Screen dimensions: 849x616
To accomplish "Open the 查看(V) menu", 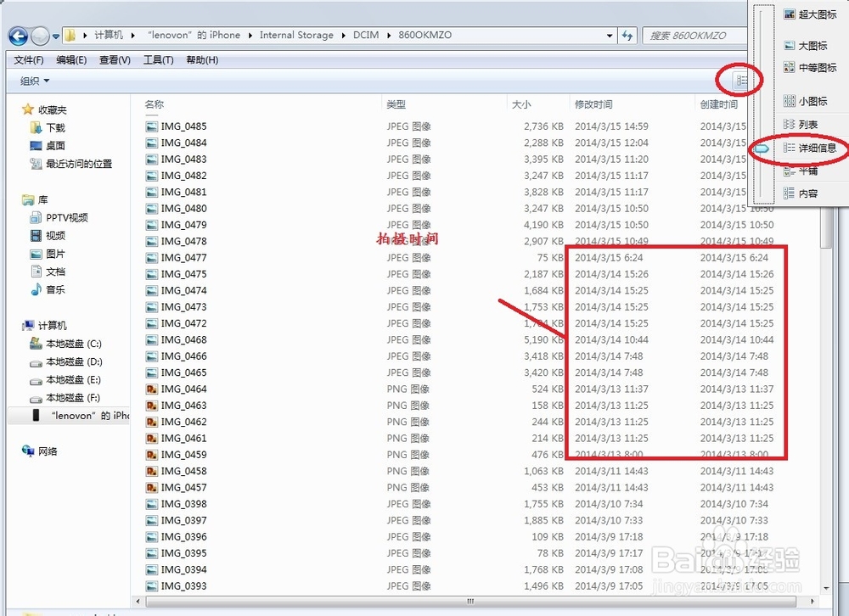I will [115, 60].
